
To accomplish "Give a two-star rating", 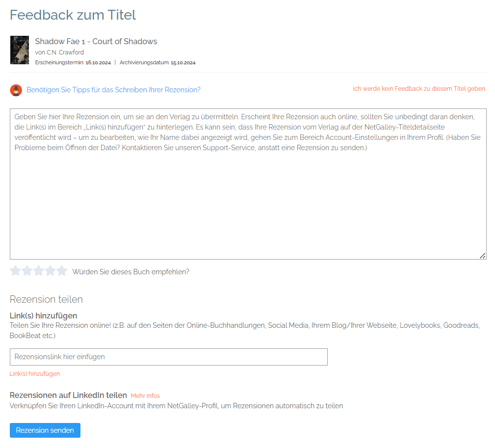I will click(x=27, y=271).
